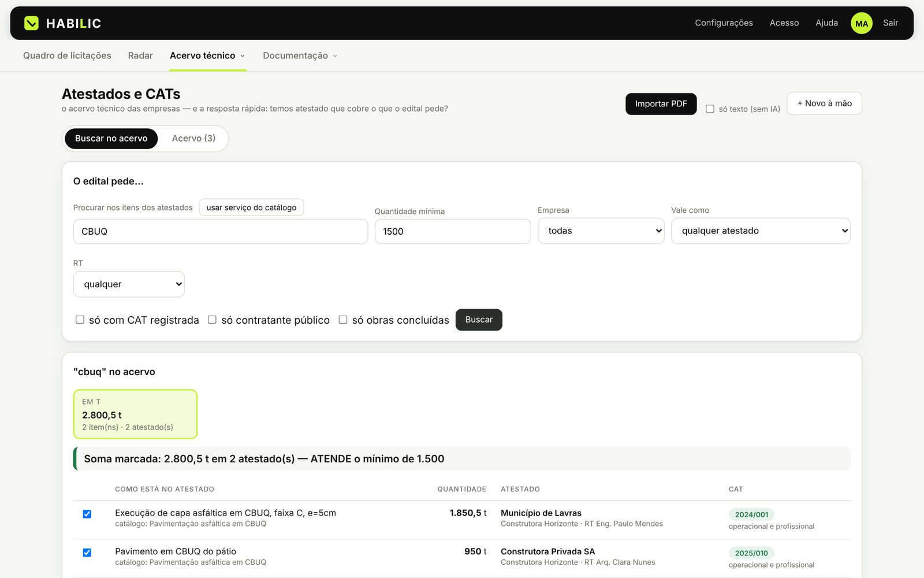Expand the Acervo técnico menu chevron
This screenshot has height=578, width=924.
point(243,56)
